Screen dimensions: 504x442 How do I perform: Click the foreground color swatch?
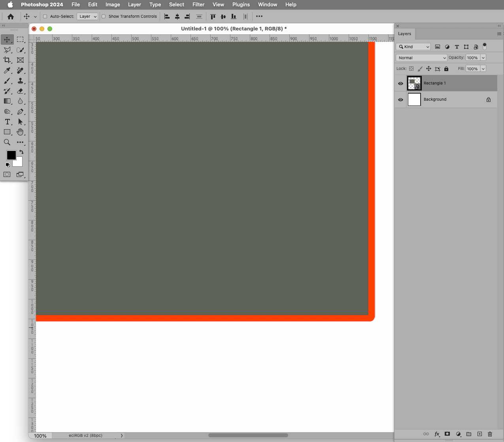(11, 155)
